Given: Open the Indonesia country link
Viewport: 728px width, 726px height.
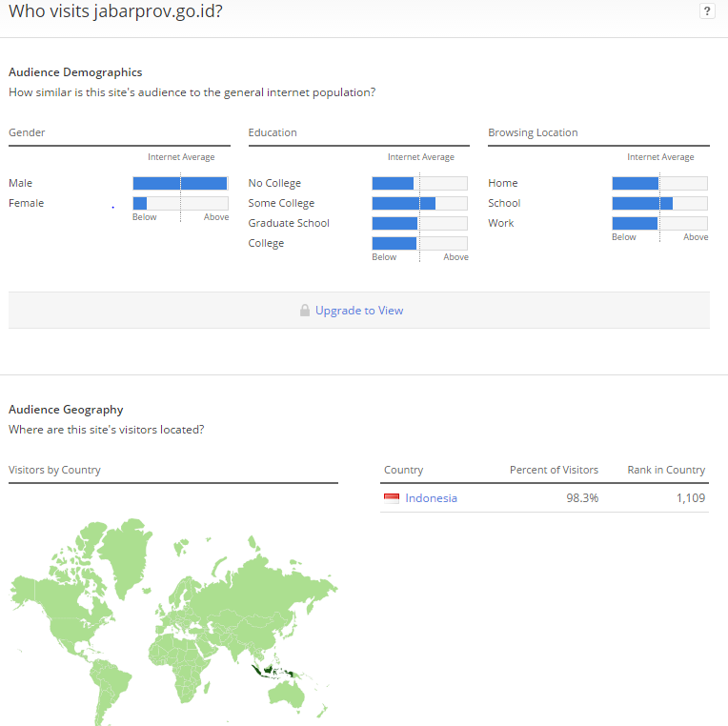Looking at the screenshot, I should [431, 498].
